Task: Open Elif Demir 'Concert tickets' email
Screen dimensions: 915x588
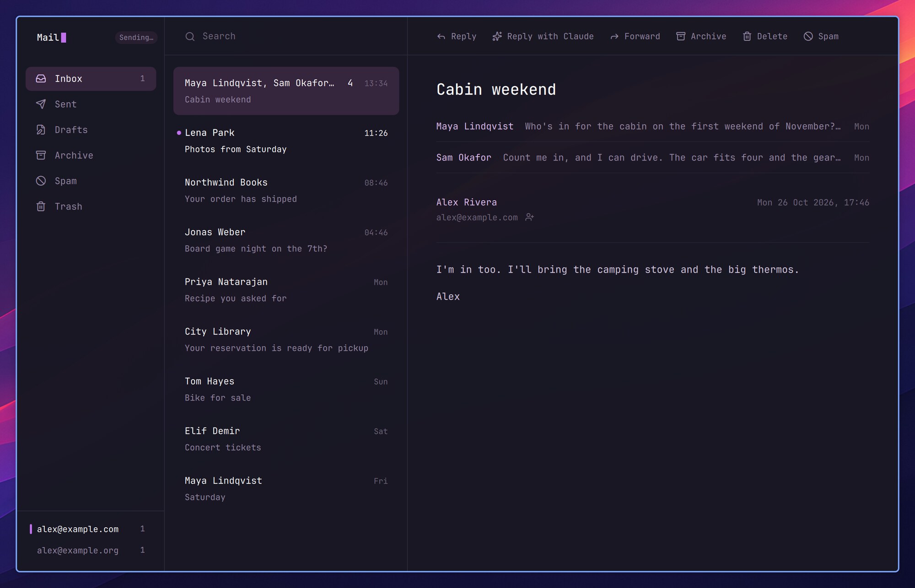Action: click(286, 439)
